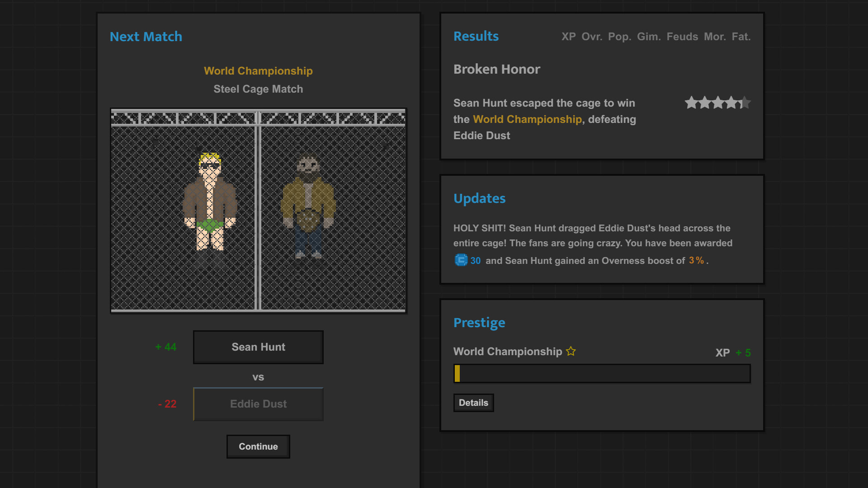The width and height of the screenshot is (868, 488).
Task: Click the star beside World Championship in Prestige
Action: (x=571, y=351)
